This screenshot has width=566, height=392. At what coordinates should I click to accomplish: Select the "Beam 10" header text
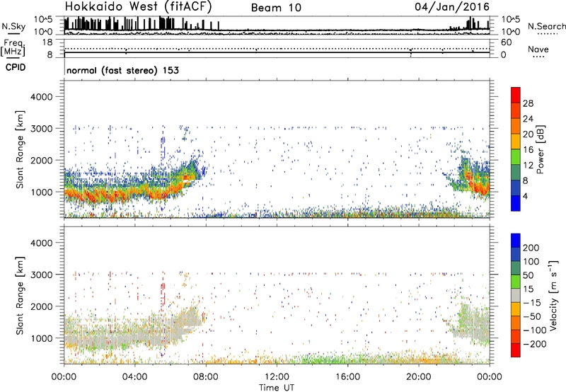[x=276, y=8]
